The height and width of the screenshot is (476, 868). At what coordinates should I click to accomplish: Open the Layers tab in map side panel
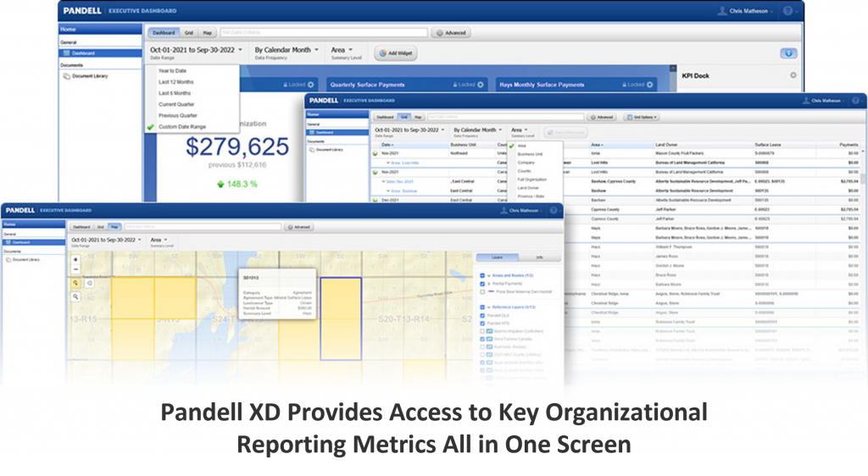[497, 257]
